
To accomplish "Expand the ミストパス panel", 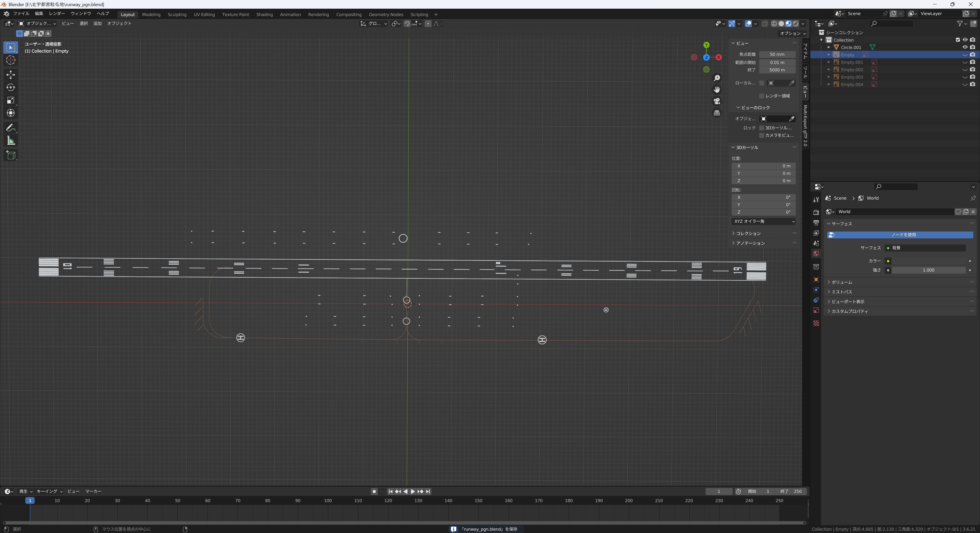I will 900,292.
